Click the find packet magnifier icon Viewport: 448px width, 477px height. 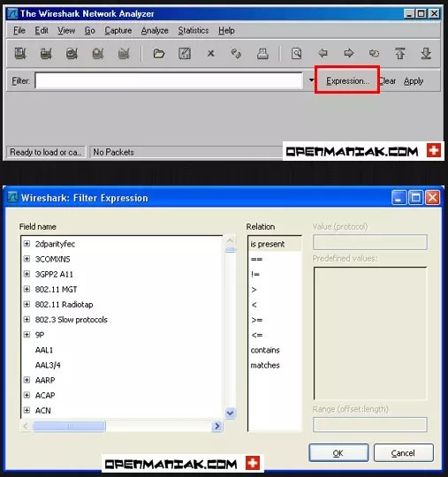click(x=296, y=54)
